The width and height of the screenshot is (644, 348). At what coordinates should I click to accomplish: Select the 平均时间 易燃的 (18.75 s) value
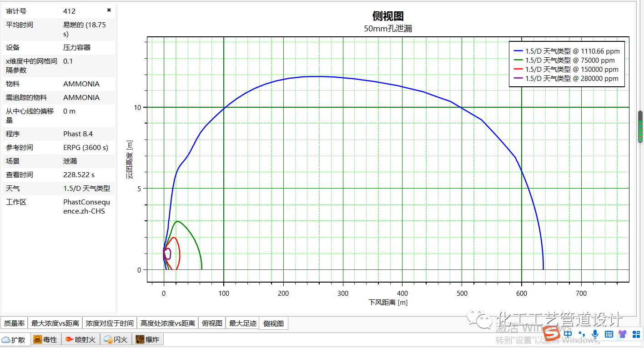click(85, 30)
